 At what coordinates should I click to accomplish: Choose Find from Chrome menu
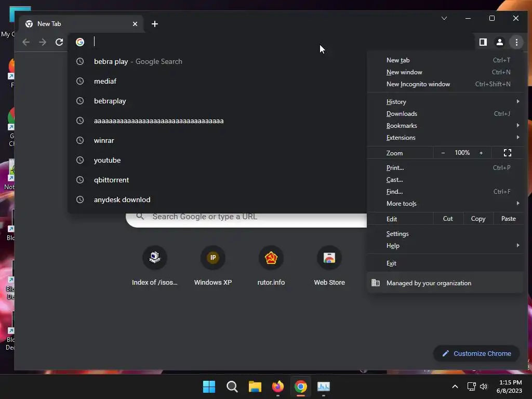[x=445, y=192]
